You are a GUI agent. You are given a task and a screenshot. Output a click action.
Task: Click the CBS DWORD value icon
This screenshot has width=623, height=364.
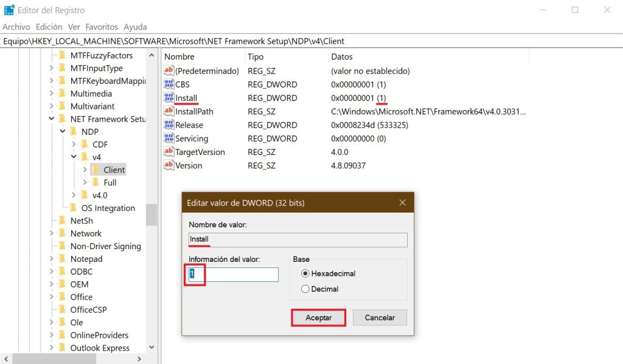[169, 84]
